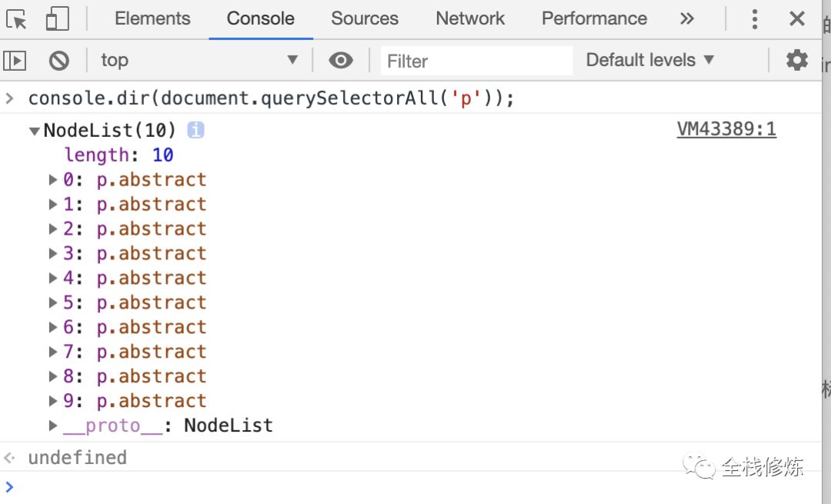
Task: Activate the inspect element picker icon
Action: (x=17, y=19)
